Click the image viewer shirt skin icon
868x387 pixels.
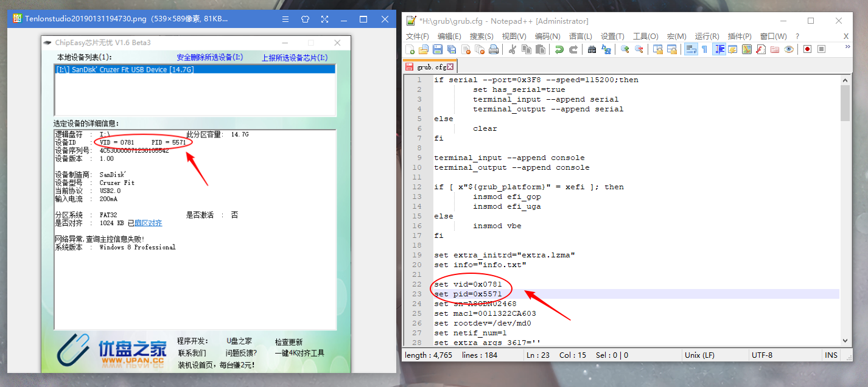(305, 19)
